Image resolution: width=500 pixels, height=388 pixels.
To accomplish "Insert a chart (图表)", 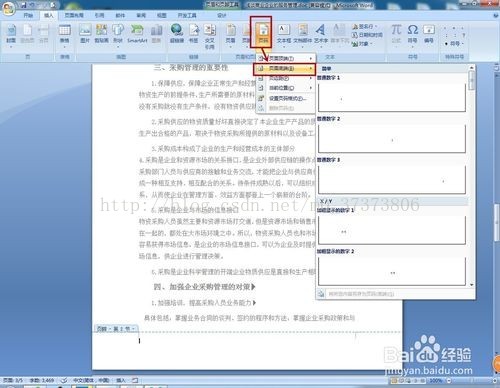I will pos(156,35).
